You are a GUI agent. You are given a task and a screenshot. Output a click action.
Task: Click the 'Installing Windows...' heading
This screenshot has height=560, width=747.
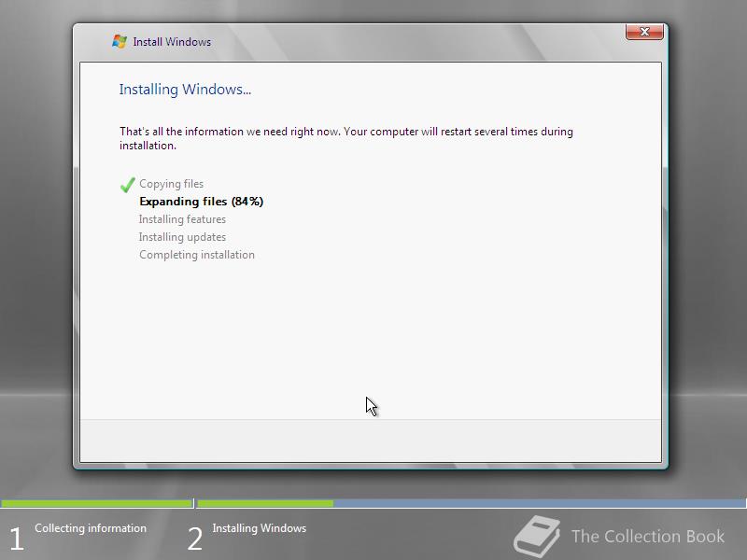point(185,90)
